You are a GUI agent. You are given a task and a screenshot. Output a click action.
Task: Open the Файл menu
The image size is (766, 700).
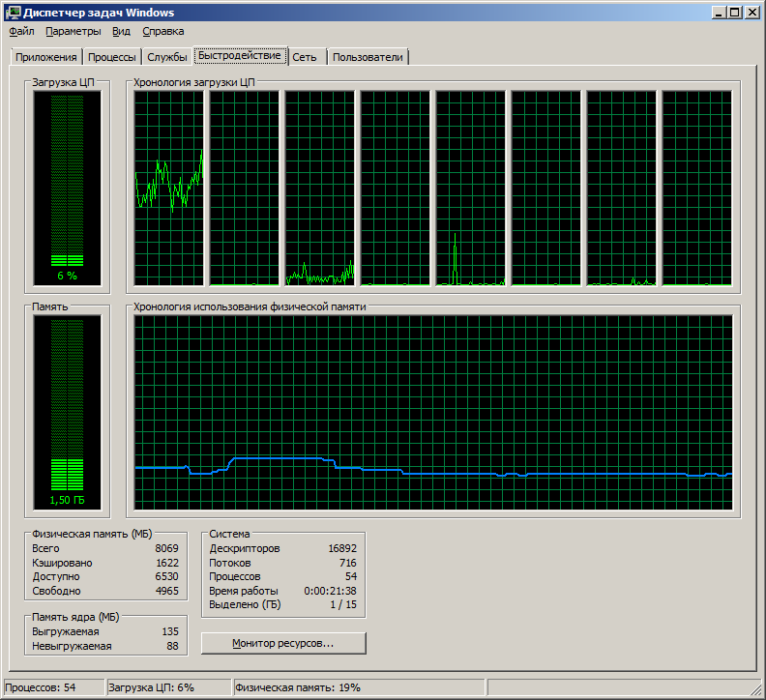tap(21, 31)
